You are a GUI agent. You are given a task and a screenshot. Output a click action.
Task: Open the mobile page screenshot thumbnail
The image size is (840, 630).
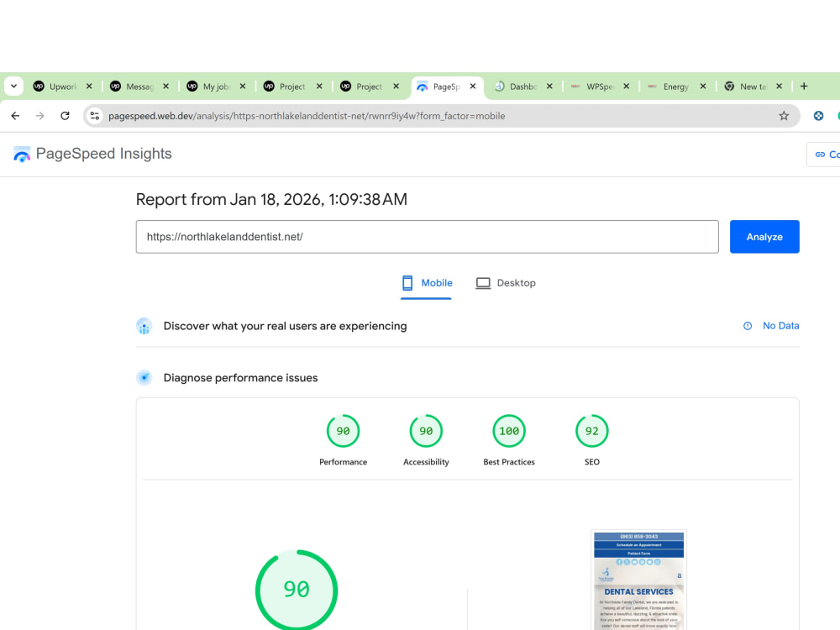[x=638, y=580]
